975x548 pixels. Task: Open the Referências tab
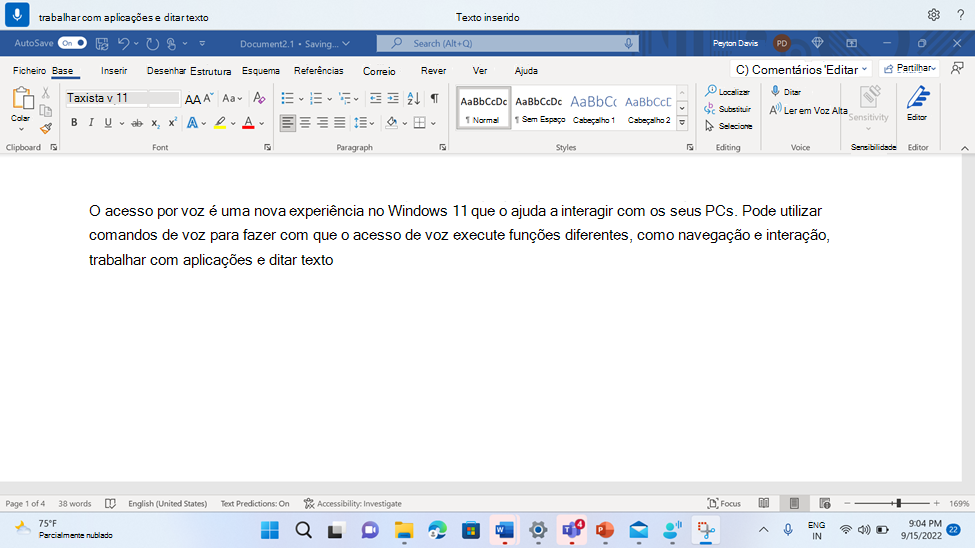click(x=318, y=71)
